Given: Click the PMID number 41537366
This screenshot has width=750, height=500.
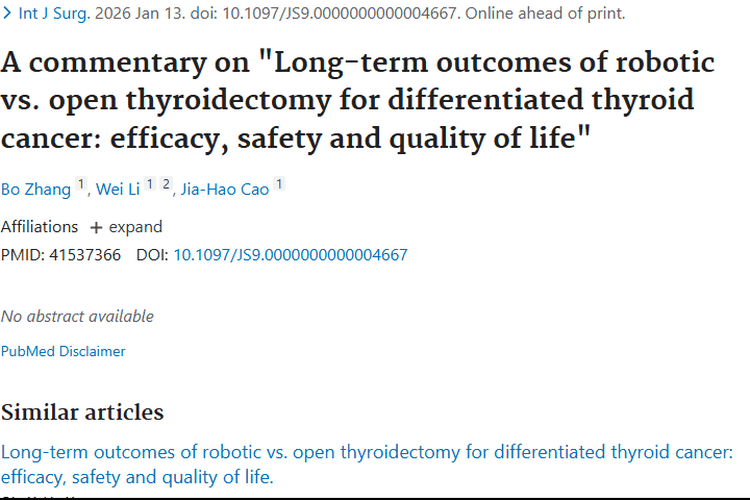Looking at the screenshot, I should point(85,255).
